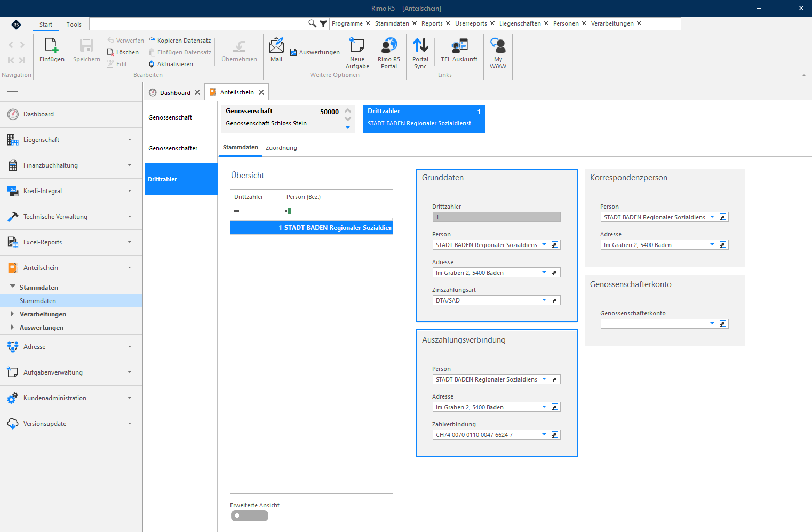
Task: Expand the Verarbeitungen tree node
Action: click(x=12, y=314)
